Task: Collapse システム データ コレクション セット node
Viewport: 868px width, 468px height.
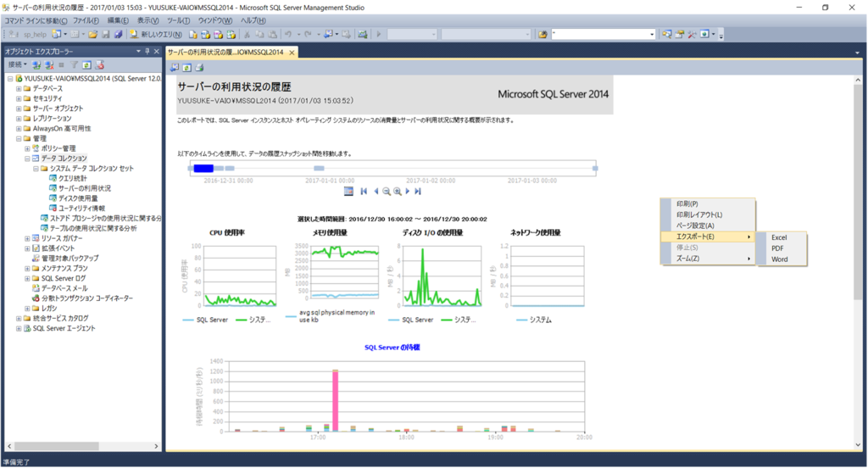Action: pyautogui.click(x=36, y=169)
